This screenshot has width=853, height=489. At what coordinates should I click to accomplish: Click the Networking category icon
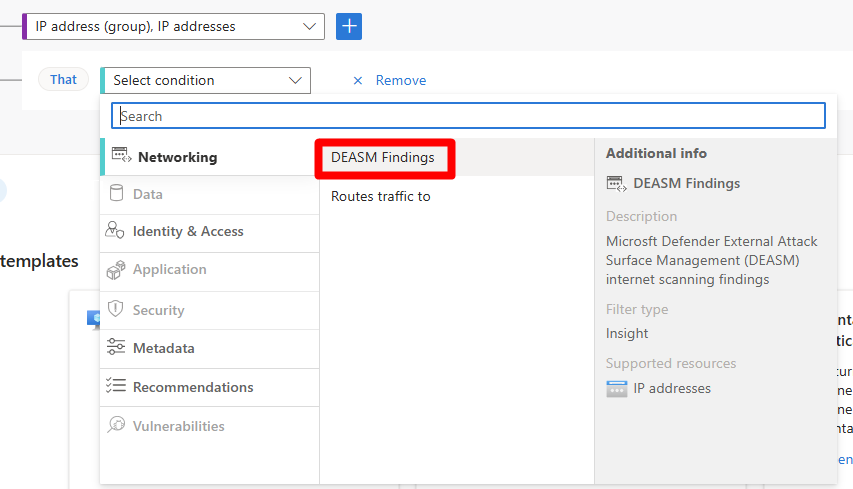(x=121, y=156)
